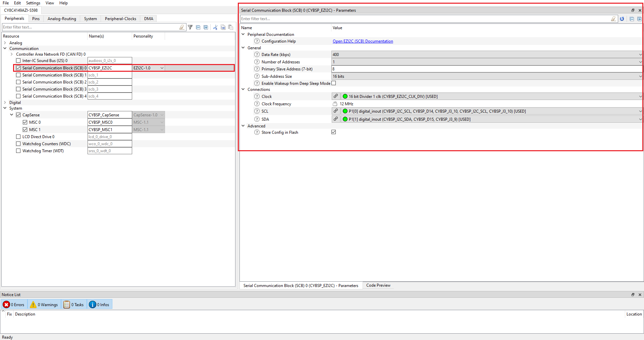Switch to the Peripheral-Clocks tab
644x340 pixels.
pyautogui.click(x=120, y=19)
